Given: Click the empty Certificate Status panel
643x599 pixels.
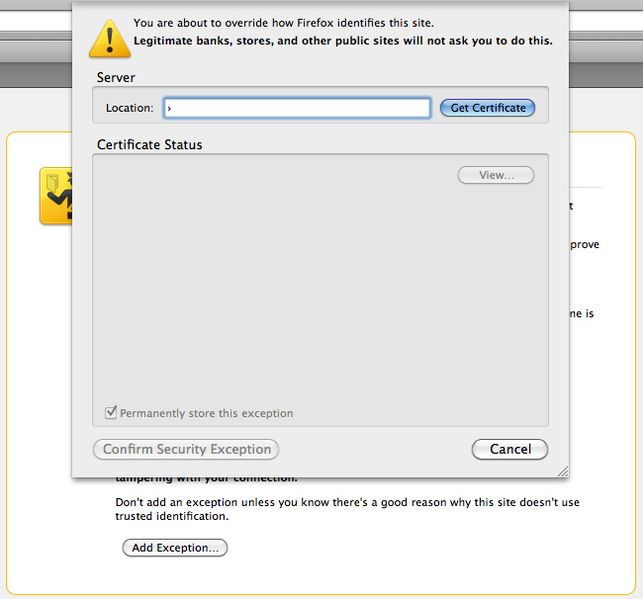Looking at the screenshot, I should coord(319,290).
